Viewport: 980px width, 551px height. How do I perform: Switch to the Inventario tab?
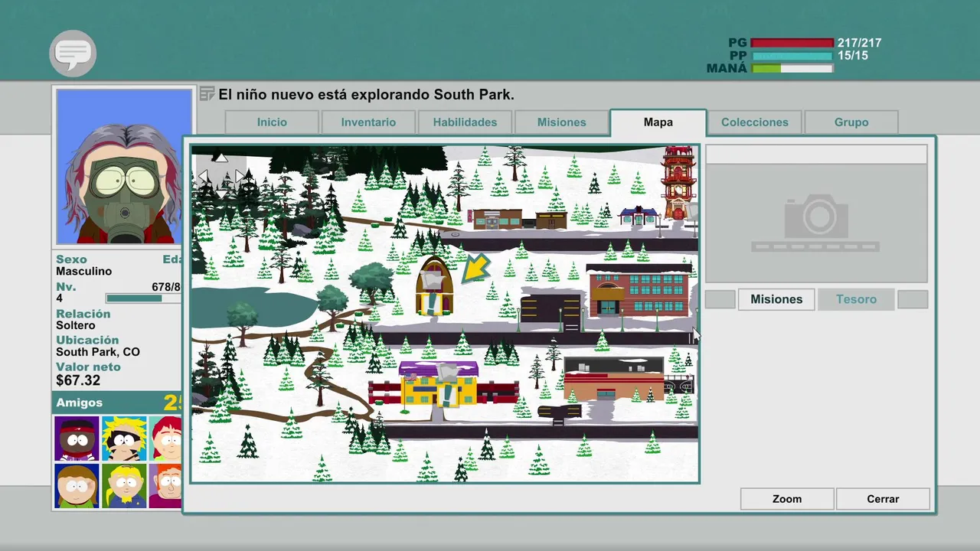tap(368, 122)
